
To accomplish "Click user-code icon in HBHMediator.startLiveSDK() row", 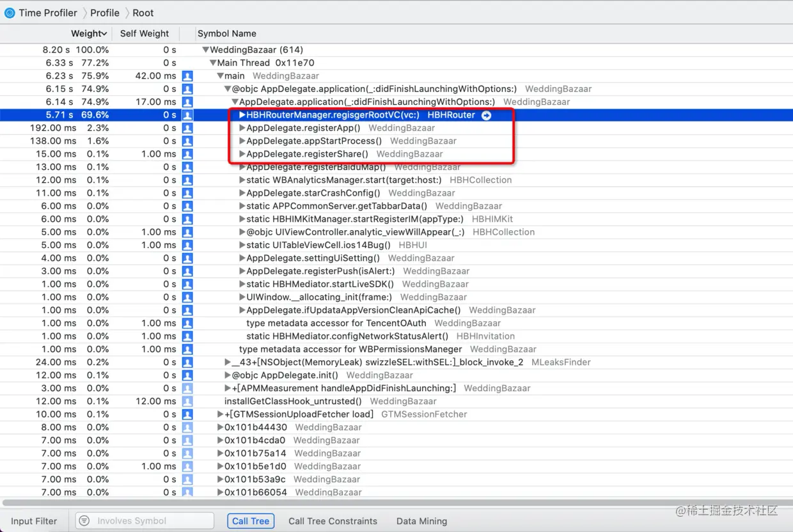I will click(x=187, y=284).
